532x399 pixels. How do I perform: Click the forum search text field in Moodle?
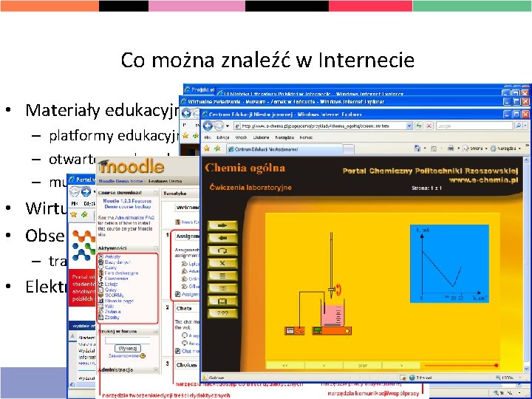tap(128, 341)
